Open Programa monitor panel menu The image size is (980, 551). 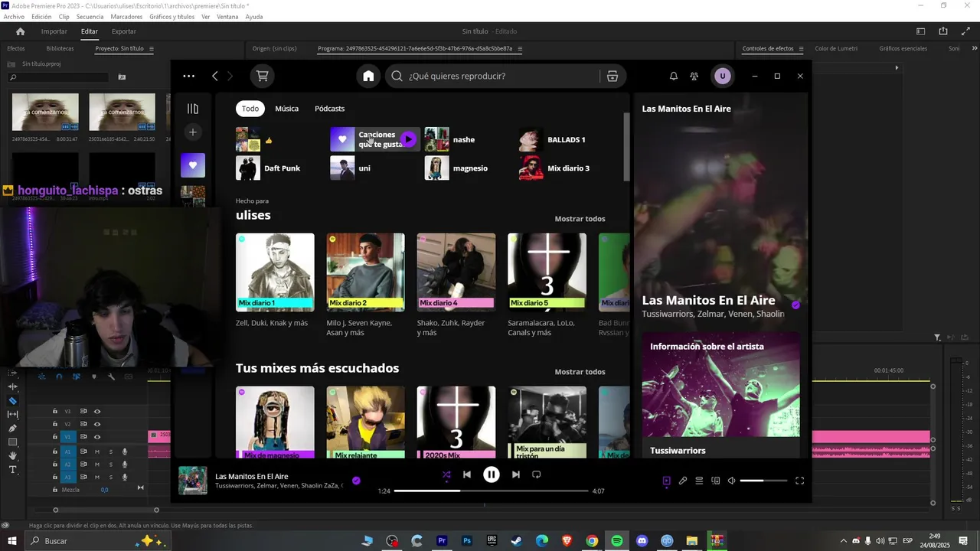(x=520, y=48)
